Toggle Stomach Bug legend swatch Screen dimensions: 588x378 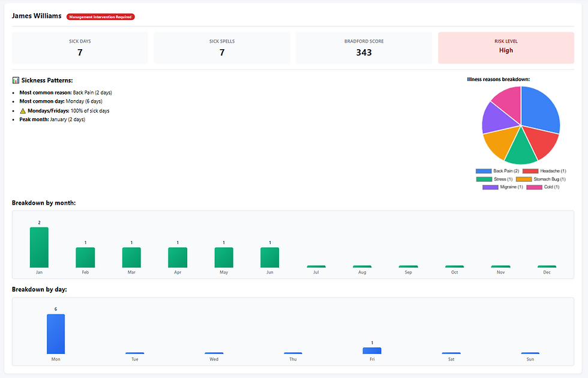(x=524, y=179)
